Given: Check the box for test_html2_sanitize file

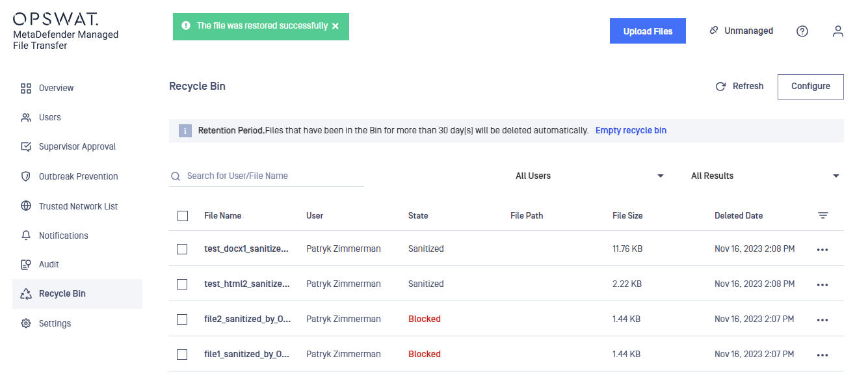Looking at the screenshot, I should [182, 284].
